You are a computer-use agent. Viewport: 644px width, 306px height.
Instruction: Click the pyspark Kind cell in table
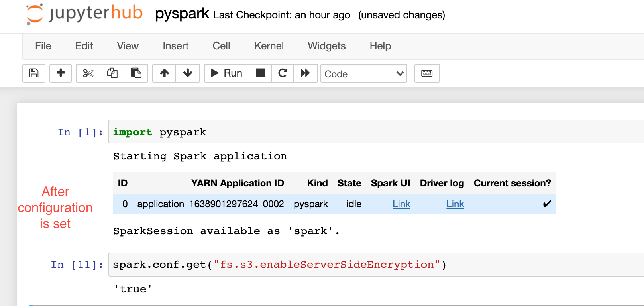pyautogui.click(x=311, y=204)
